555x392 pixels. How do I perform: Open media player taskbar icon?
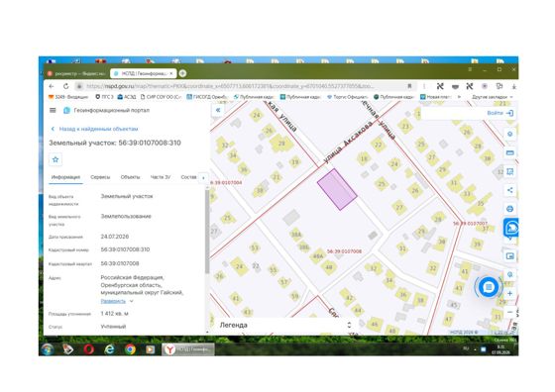150,349
